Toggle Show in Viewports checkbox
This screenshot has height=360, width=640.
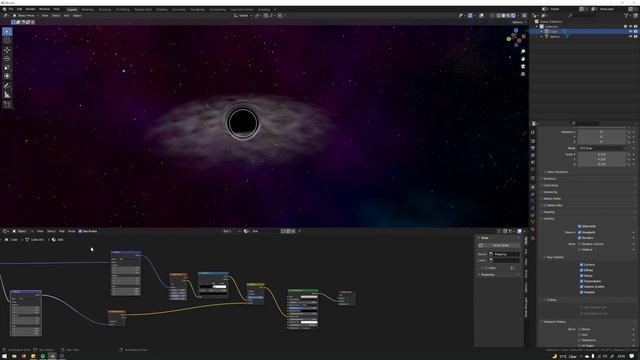click(x=580, y=232)
